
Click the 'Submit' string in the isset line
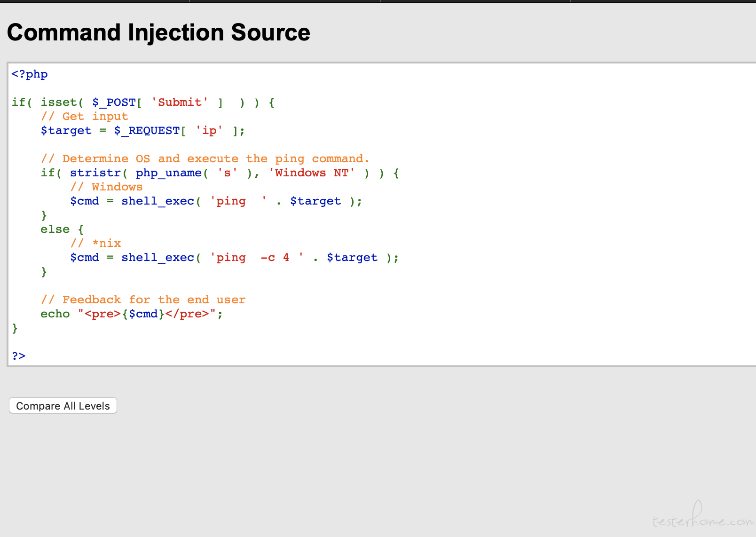(180, 103)
